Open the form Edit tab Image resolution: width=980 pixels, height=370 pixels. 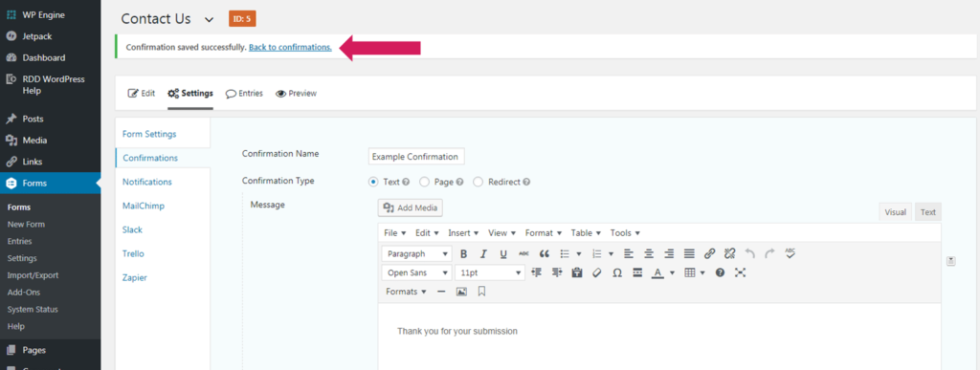142,94
